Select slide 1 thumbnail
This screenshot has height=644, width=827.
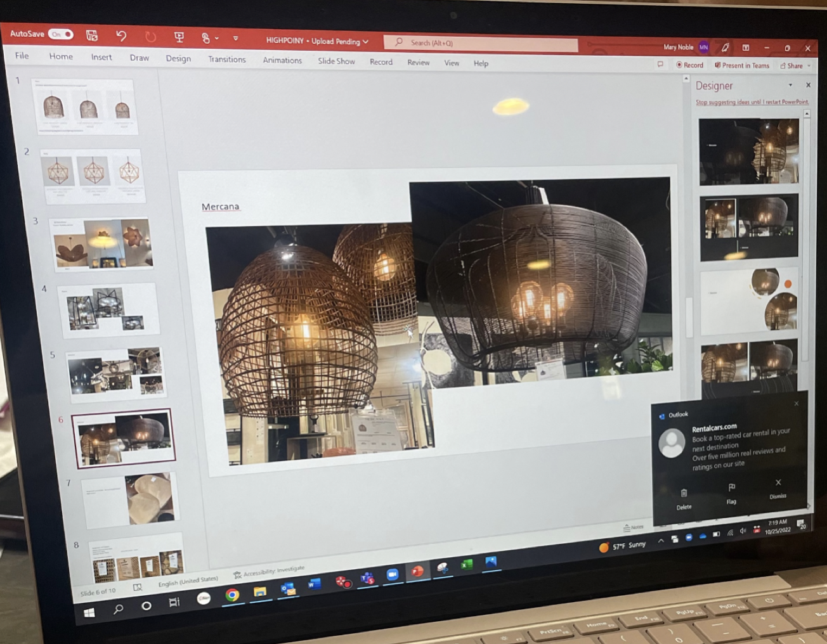tap(85, 106)
